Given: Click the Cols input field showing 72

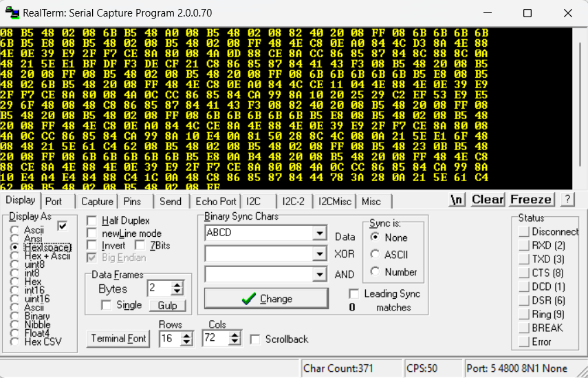Looking at the screenshot, I should (216, 338).
